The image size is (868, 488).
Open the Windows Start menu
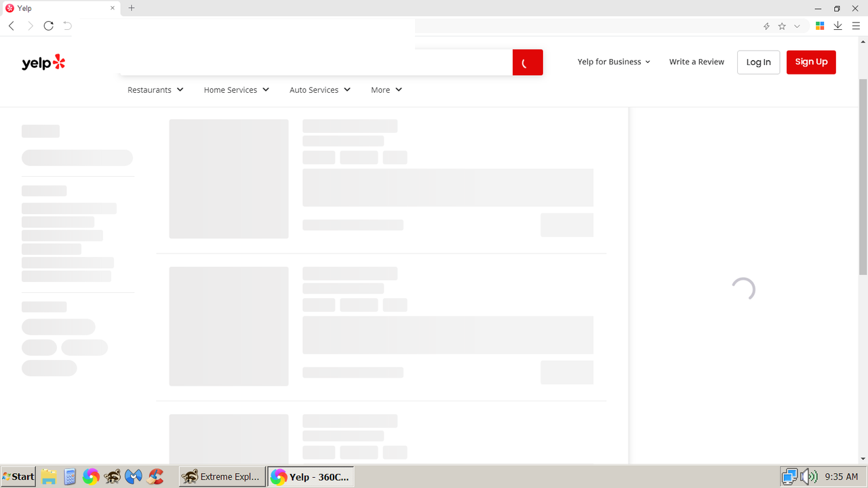coord(19,476)
